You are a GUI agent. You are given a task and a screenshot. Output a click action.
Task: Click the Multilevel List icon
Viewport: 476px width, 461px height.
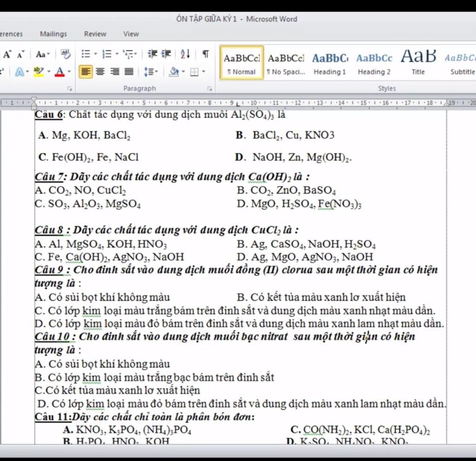127,54
